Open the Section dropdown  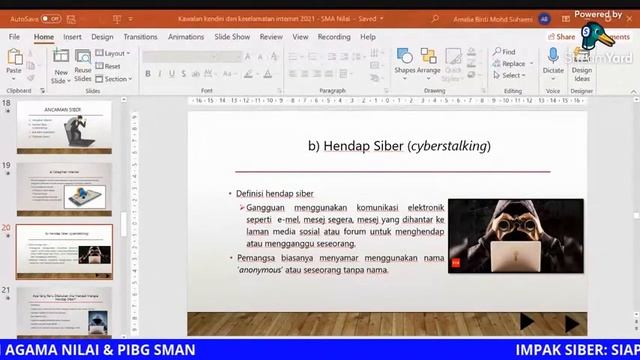[x=114, y=79]
